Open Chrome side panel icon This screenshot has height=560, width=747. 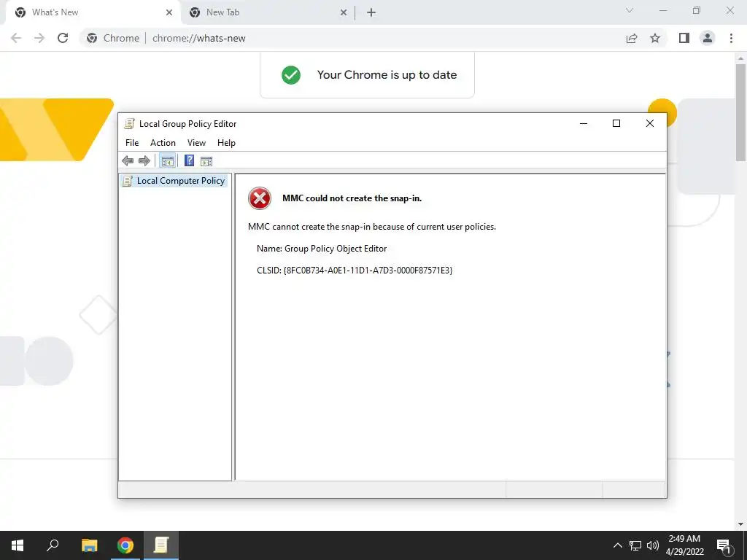(x=684, y=38)
